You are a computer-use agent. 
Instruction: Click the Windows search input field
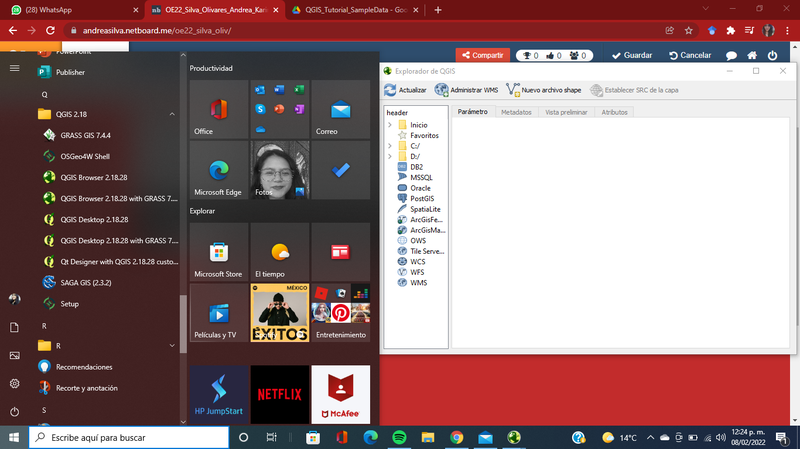[129, 437]
